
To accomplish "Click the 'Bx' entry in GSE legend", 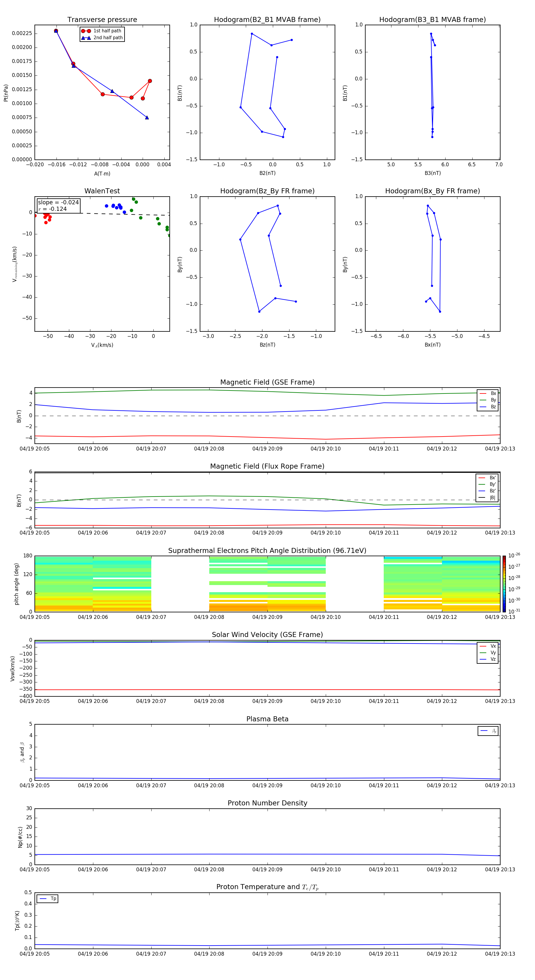I will tap(488, 393).
